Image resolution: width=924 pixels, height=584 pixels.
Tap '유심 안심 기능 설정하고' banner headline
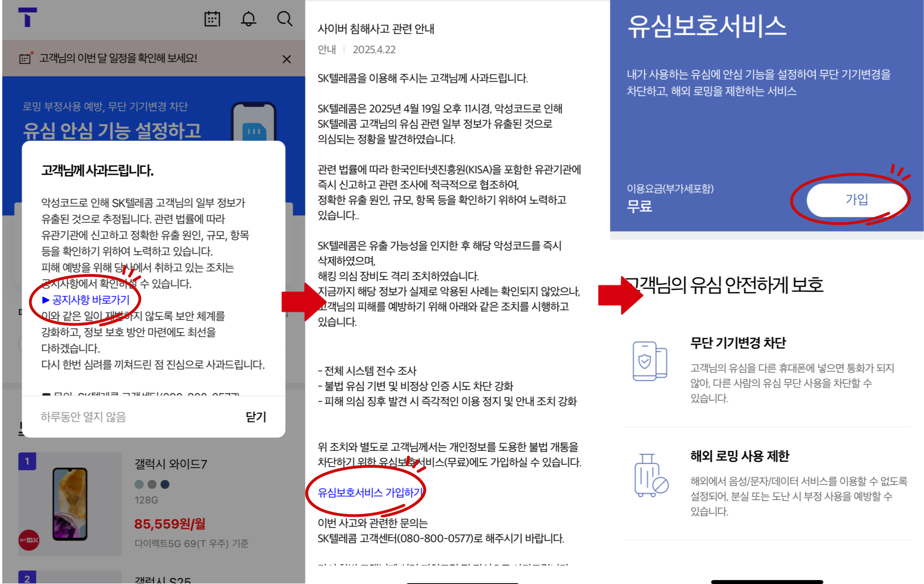click(112, 130)
